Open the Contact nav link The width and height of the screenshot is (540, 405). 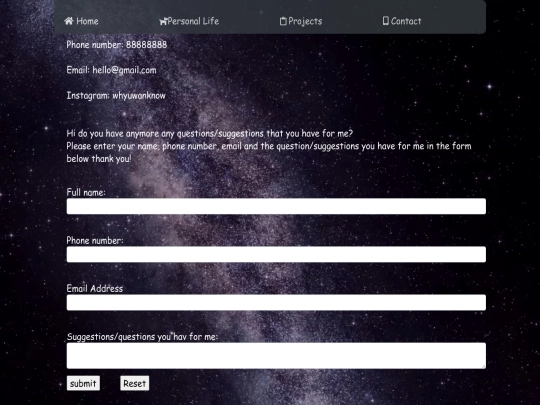402,21
